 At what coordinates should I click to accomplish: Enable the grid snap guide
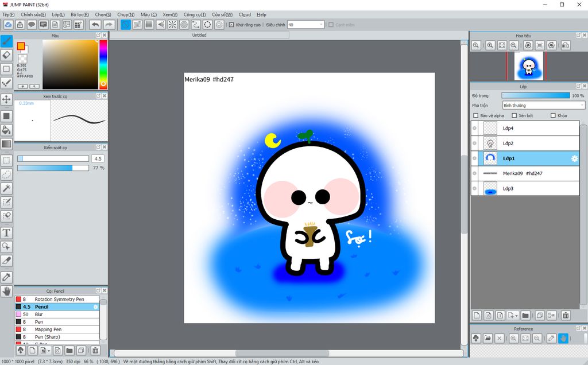point(149,25)
